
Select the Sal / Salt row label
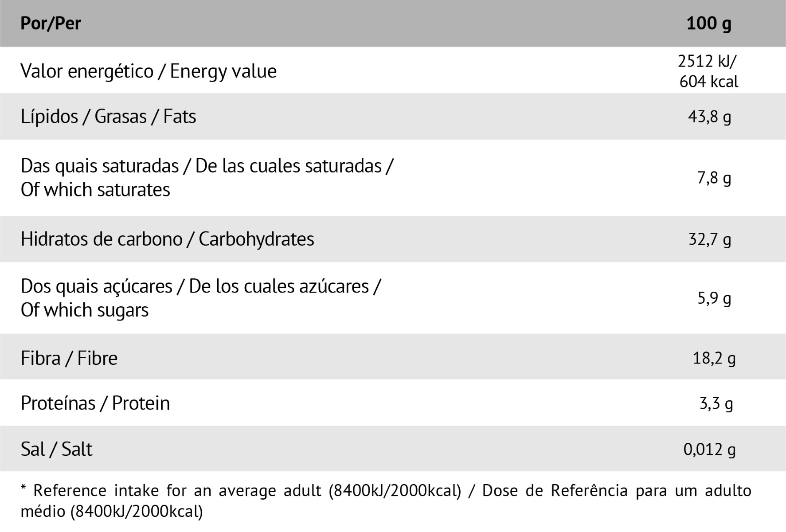click(x=56, y=449)
